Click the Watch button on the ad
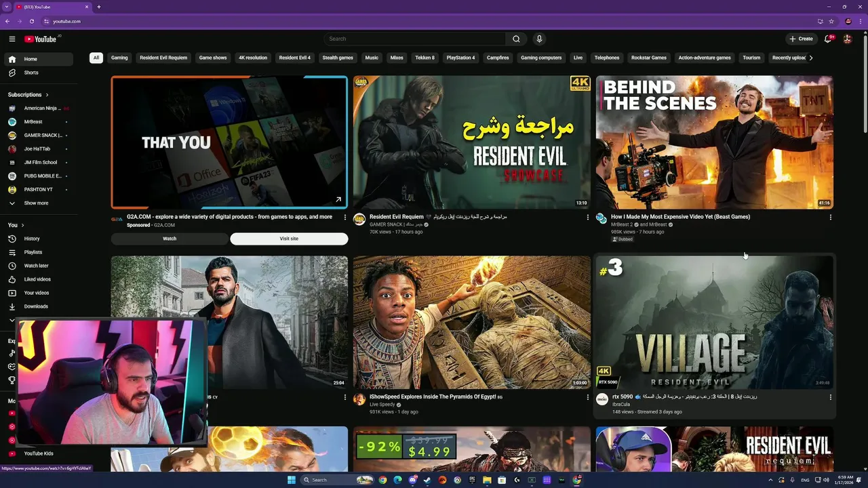 (170, 239)
